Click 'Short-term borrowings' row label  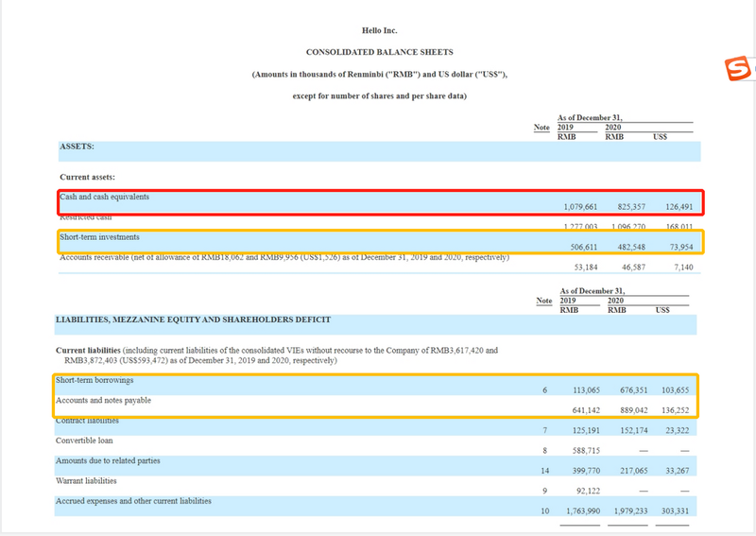(x=94, y=380)
